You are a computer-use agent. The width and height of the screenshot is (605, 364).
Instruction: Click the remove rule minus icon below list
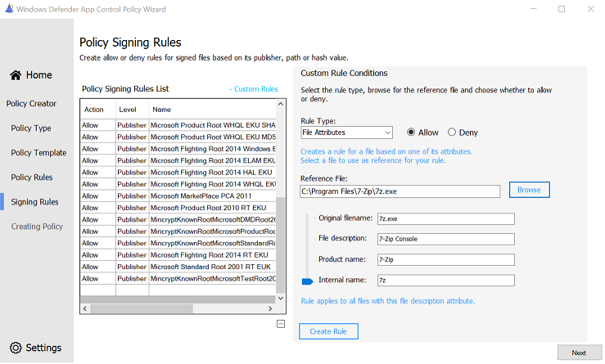281,324
